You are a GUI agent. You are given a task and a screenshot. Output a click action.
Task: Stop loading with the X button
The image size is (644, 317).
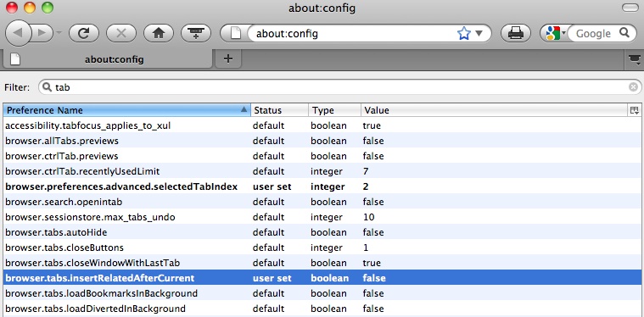coord(121,33)
